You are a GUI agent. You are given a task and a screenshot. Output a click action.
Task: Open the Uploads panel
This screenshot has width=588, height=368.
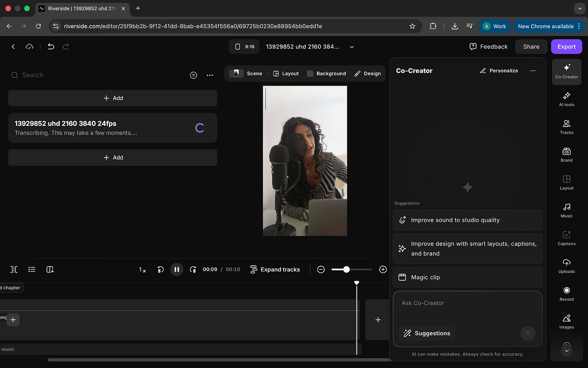click(x=566, y=266)
